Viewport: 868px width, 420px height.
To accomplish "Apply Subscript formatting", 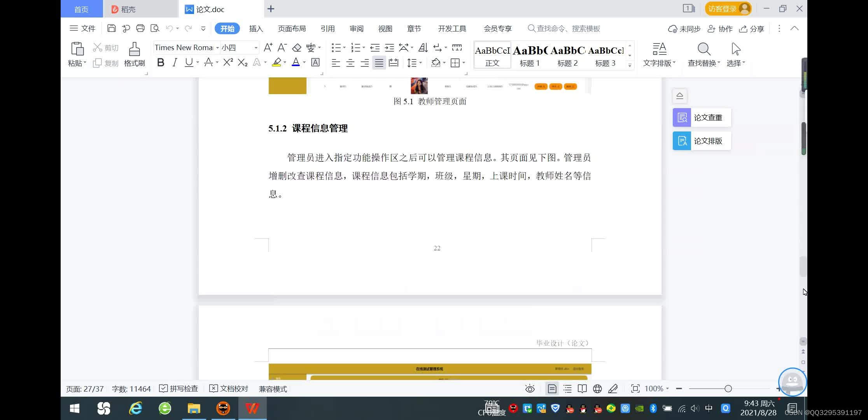I will tap(243, 62).
